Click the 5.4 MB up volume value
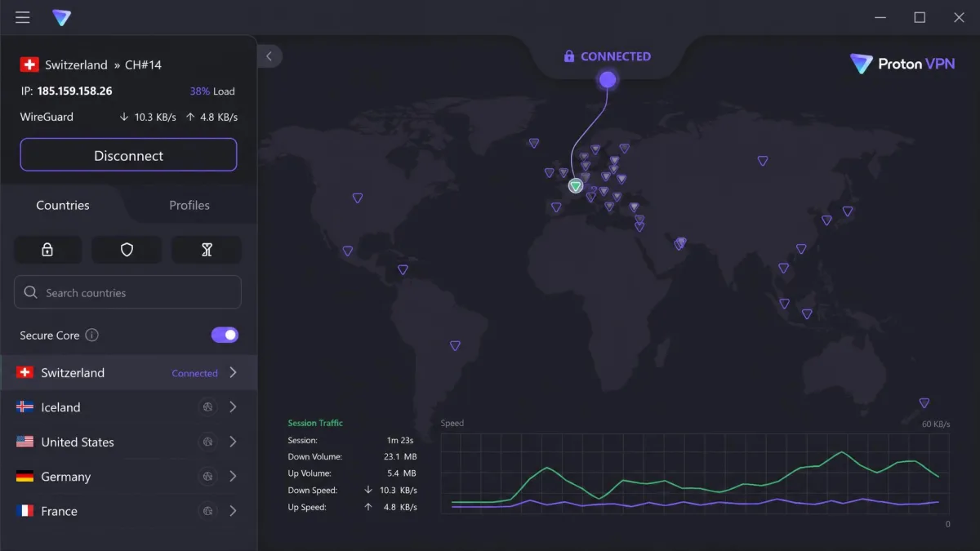The height and width of the screenshot is (551, 980). [401, 473]
